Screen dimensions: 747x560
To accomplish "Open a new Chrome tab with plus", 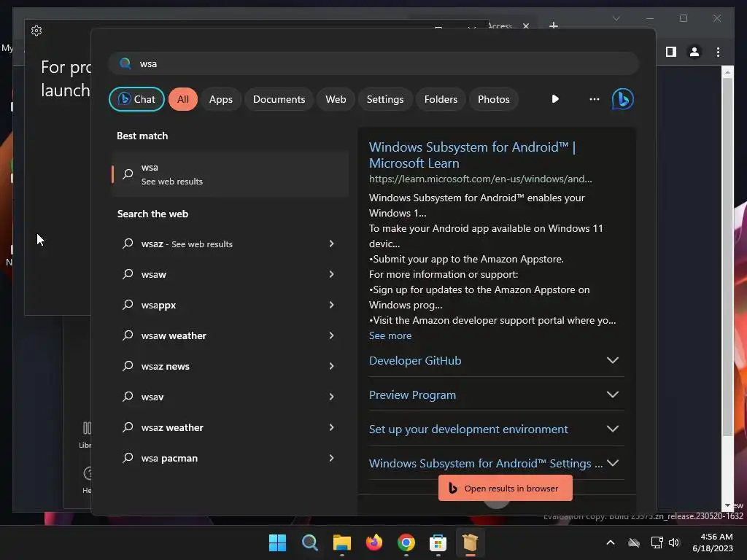I will click(x=553, y=26).
